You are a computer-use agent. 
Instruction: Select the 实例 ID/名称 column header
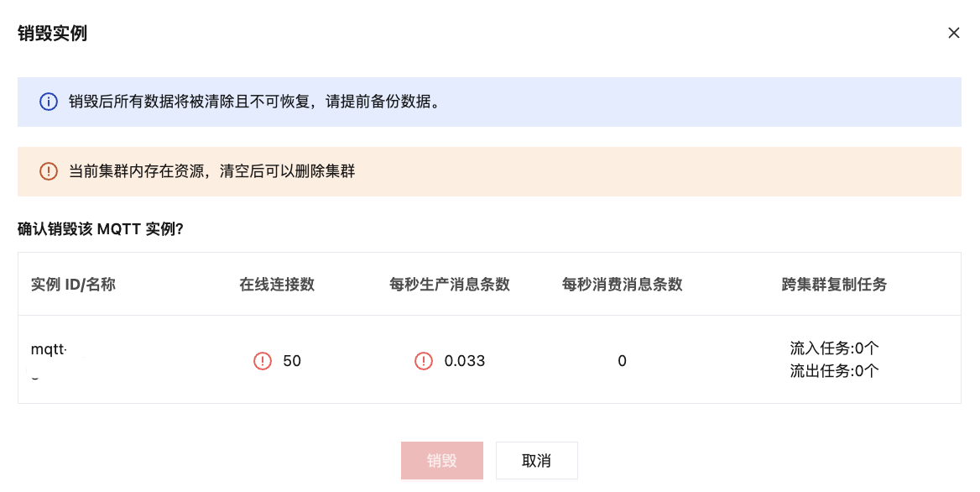(73, 284)
